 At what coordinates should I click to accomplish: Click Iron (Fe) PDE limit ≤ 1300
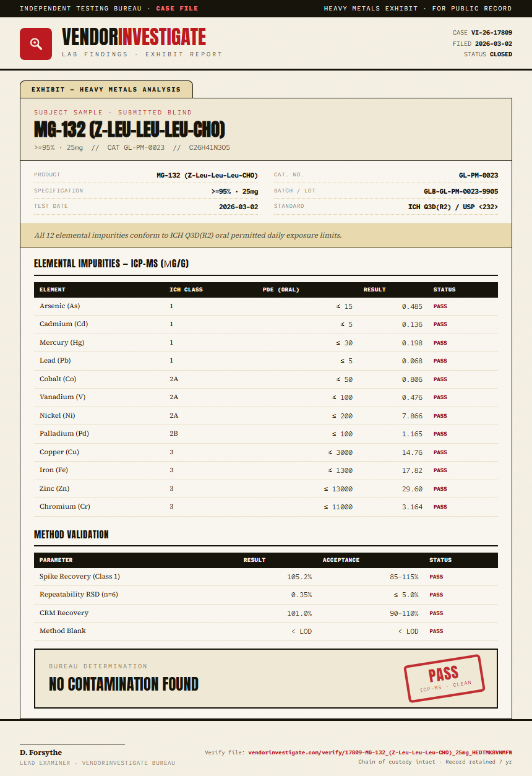click(340, 470)
